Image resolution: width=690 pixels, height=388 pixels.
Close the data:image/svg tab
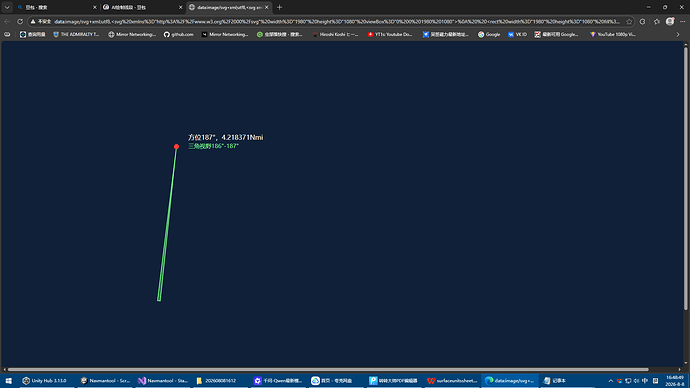coord(267,7)
